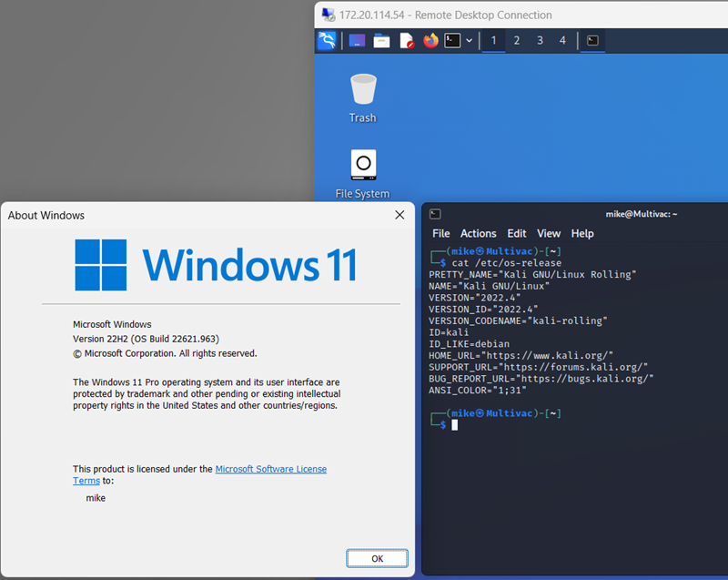Viewport: 728px width, 580px height.
Task: Open the terminal File menu
Action: click(x=441, y=234)
